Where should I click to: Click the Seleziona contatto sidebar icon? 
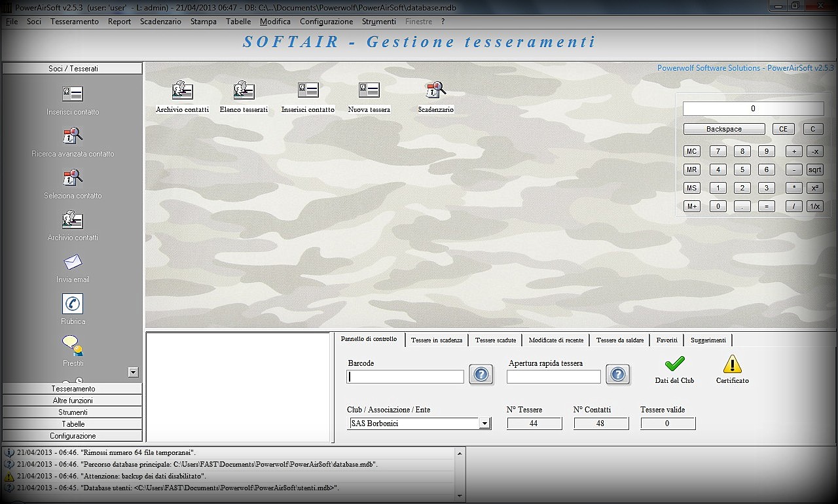coord(73,178)
